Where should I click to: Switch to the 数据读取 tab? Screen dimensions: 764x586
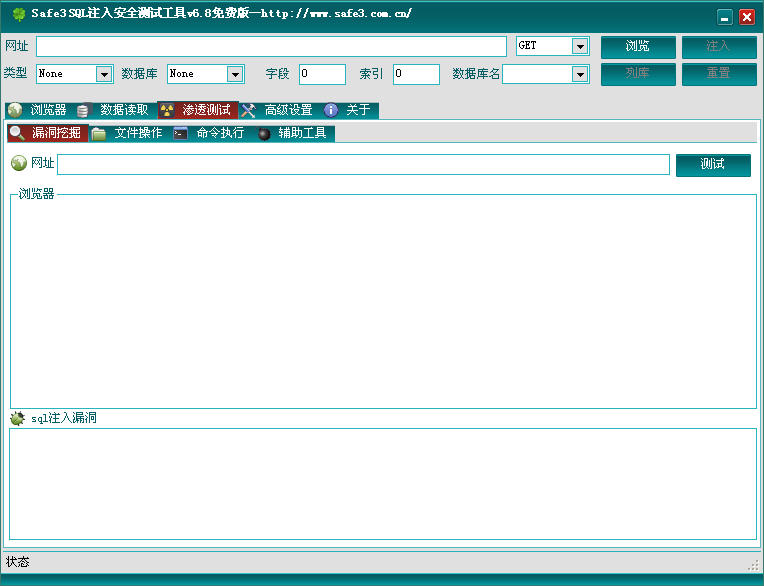pyautogui.click(x=124, y=110)
